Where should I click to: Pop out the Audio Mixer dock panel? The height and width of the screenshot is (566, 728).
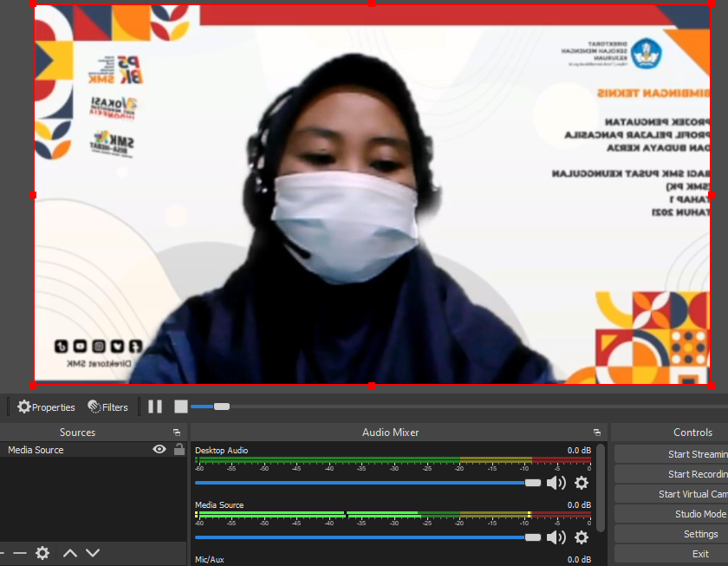(596, 433)
